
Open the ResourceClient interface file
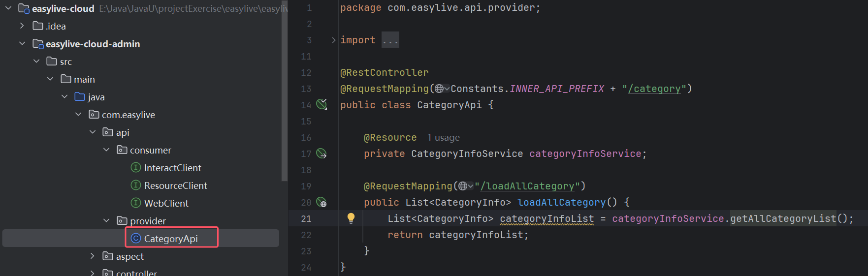(175, 185)
